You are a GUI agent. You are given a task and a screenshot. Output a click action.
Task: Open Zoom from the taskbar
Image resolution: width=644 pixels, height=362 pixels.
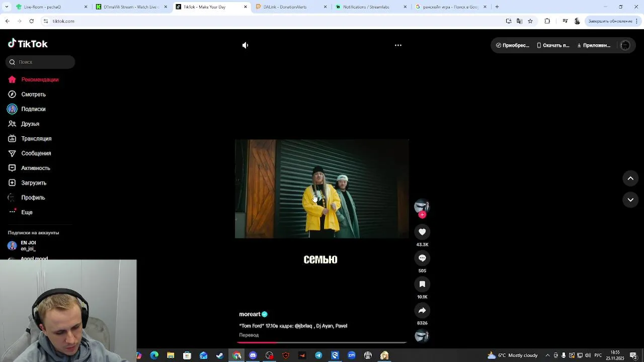tap(352, 355)
